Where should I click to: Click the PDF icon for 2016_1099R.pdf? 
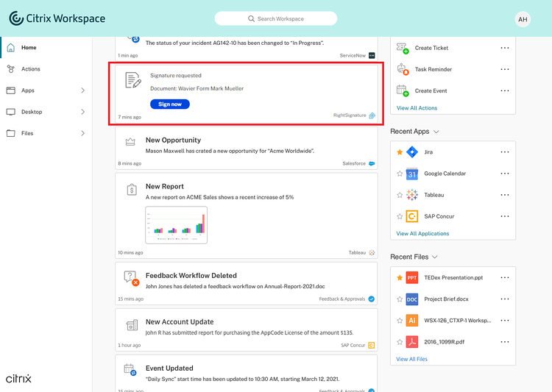tap(412, 342)
